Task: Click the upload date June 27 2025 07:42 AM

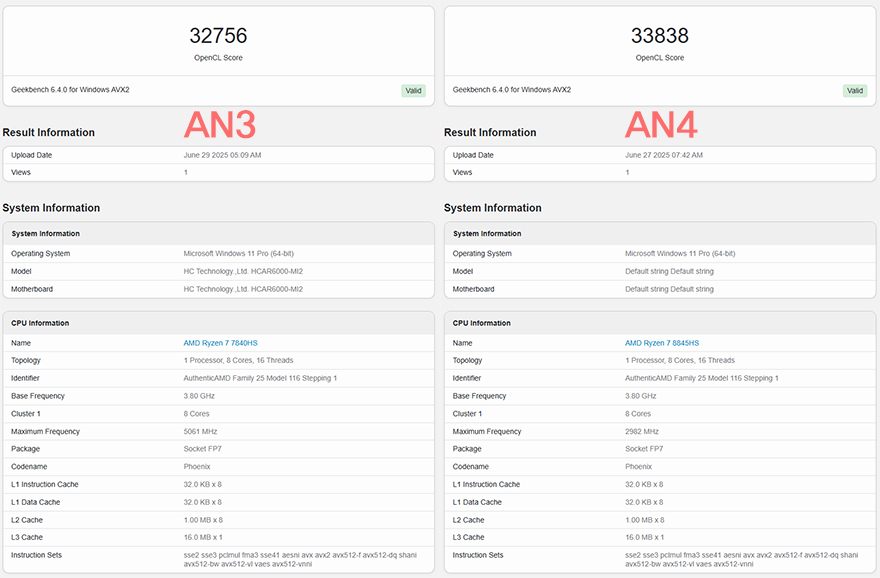Action: pos(664,155)
